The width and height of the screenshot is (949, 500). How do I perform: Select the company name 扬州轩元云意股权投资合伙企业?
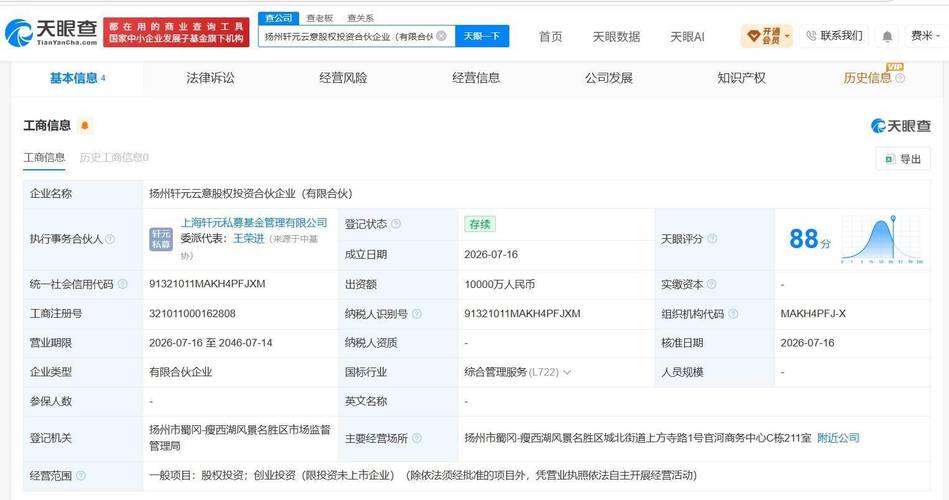pos(251,194)
